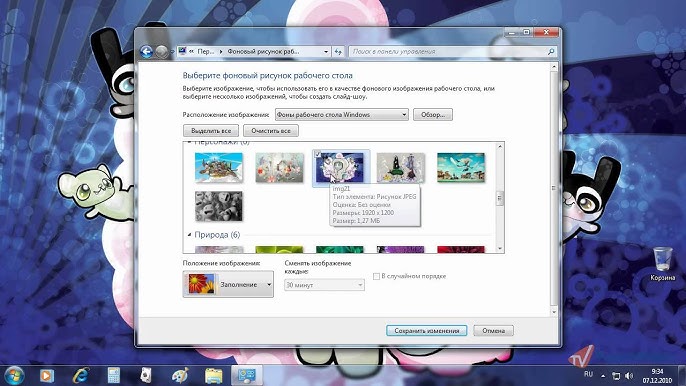Collapse the characters group expander arrow
The height and width of the screenshot is (386, 686).
click(x=189, y=142)
